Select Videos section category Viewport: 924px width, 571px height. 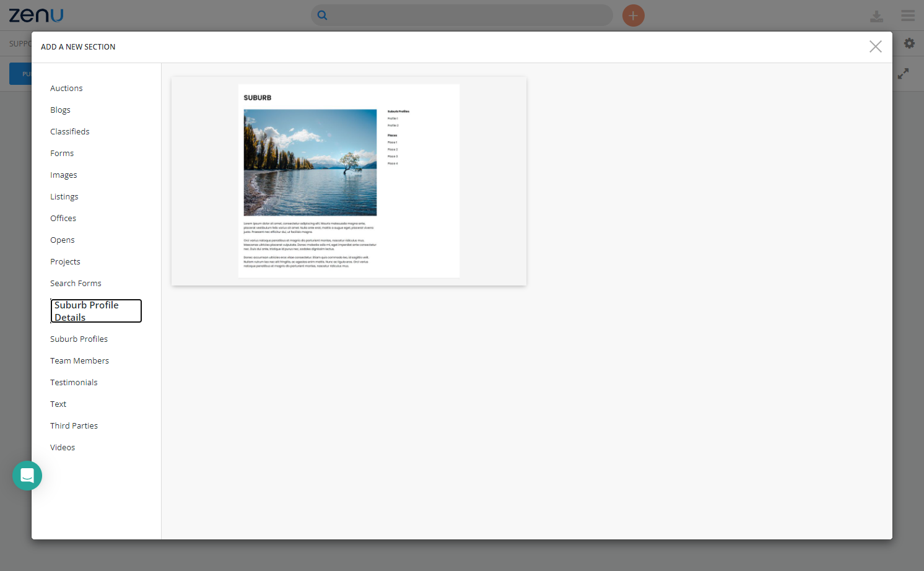pos(63,448)
